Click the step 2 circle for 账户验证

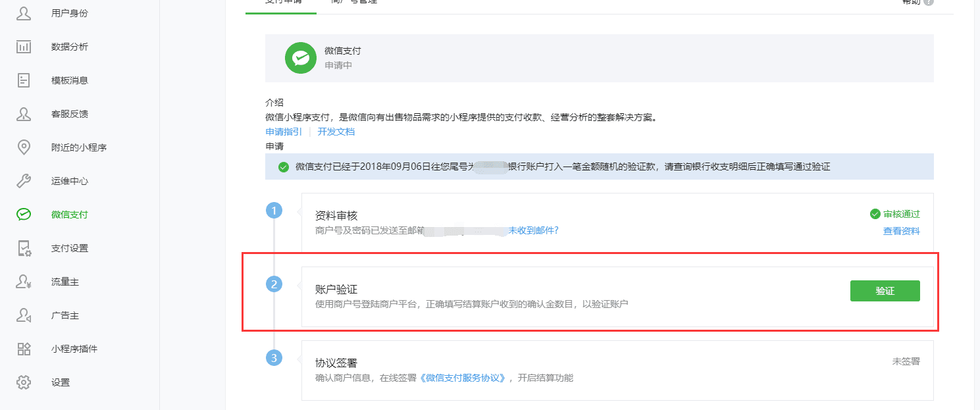click(274, 284)
